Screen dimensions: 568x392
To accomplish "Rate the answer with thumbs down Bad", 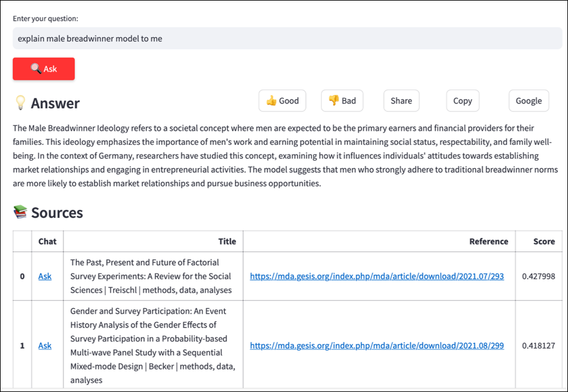I will coord(342,101).
